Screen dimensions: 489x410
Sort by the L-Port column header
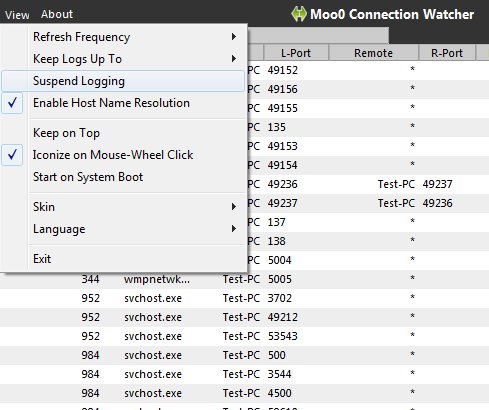click(x=296, y=53)
